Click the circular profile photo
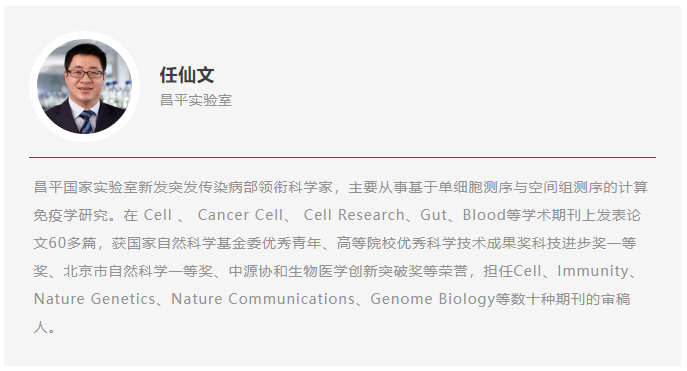This screenshot has width=687, height=371. (85, 86)
